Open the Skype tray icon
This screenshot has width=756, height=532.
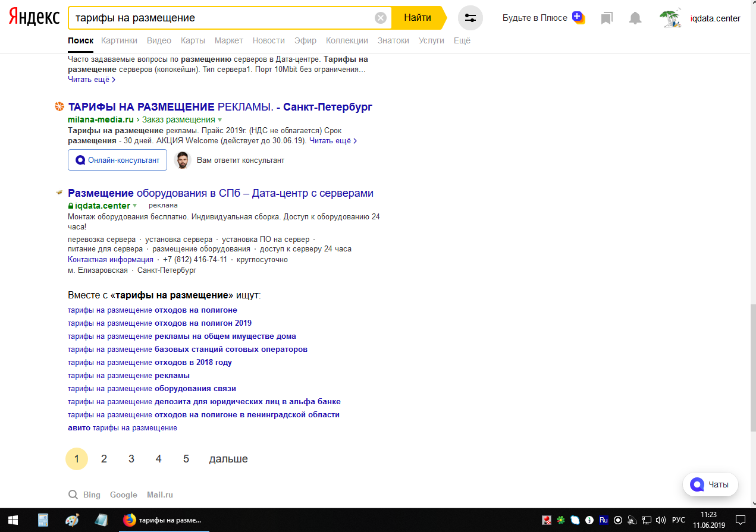click(x=575, y=520)
